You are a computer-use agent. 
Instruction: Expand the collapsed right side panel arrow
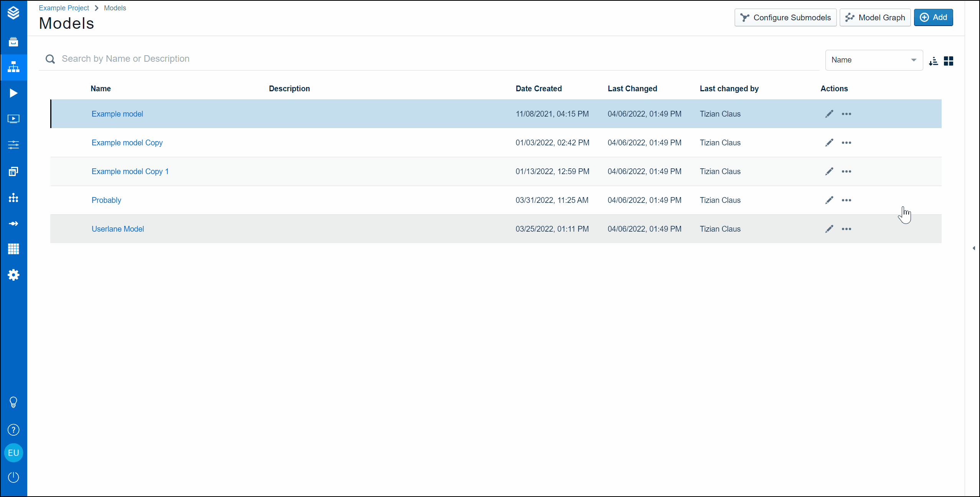974,248
